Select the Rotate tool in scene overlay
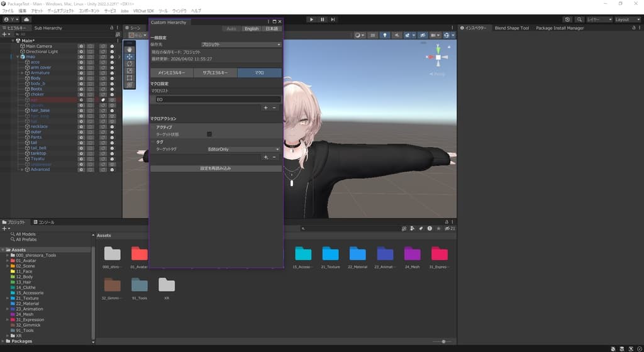The width and height of the screenshot is (644, 352). point(130,63)
